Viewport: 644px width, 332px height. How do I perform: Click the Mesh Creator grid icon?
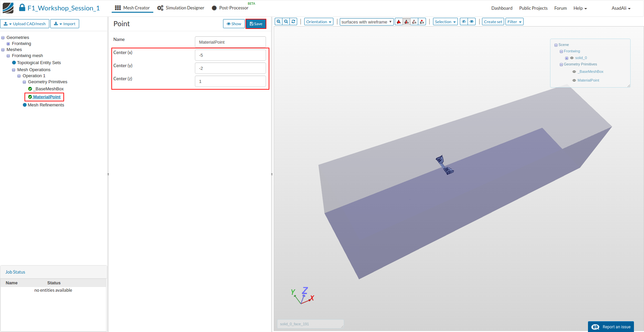(118, 8)
